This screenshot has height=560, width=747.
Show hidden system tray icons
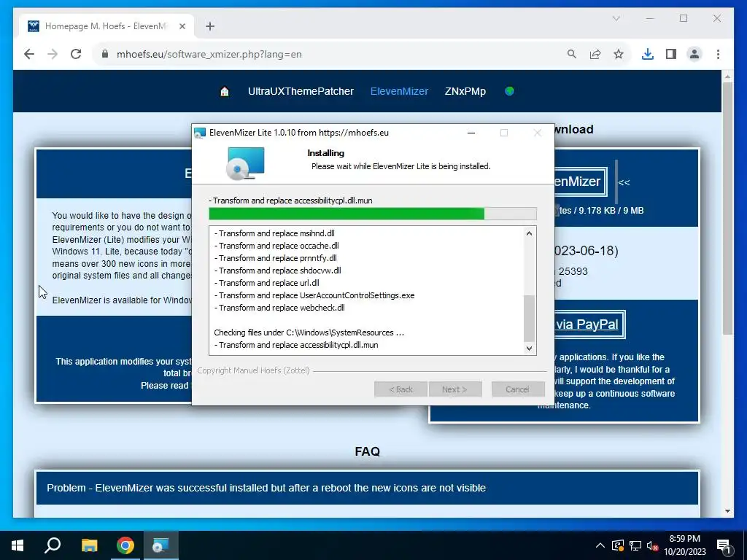(x=600, y=545)
